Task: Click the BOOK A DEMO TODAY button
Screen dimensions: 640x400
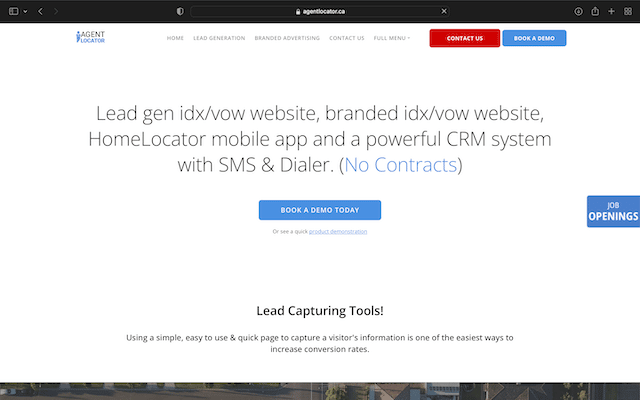Action: tap(320, 210)
